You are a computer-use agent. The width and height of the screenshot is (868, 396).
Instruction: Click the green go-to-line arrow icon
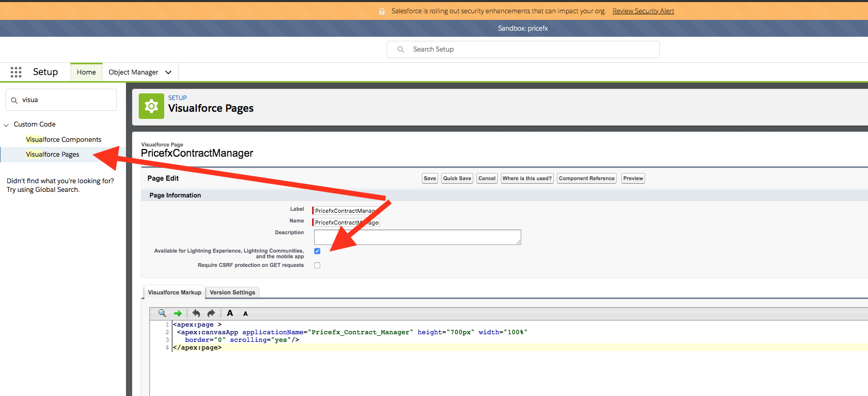pos(177,313)
